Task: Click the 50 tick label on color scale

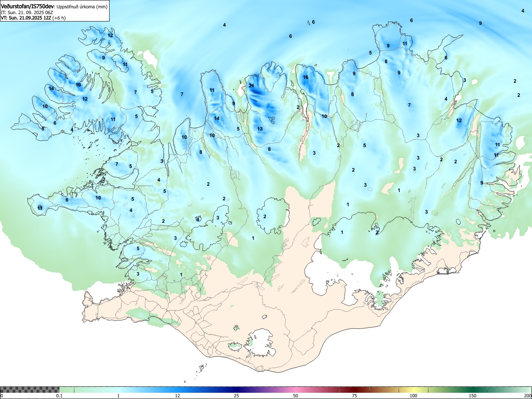Action: (x=296, y=396)
